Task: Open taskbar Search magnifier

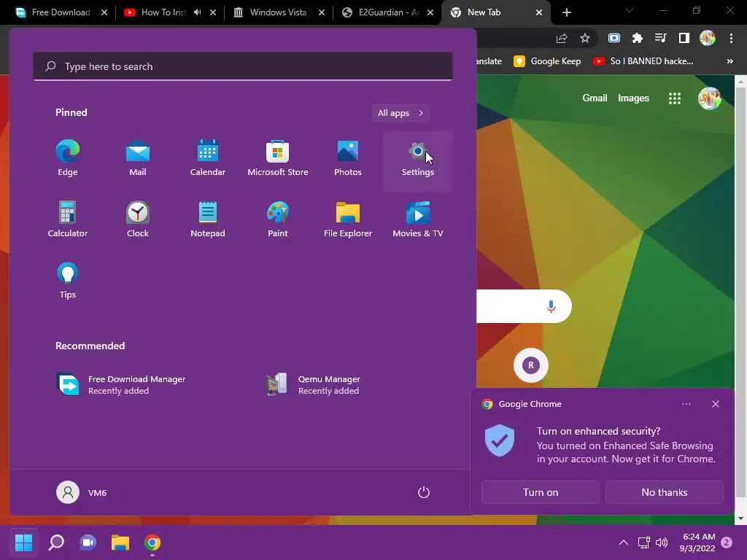Action: [x=55, y=542]
